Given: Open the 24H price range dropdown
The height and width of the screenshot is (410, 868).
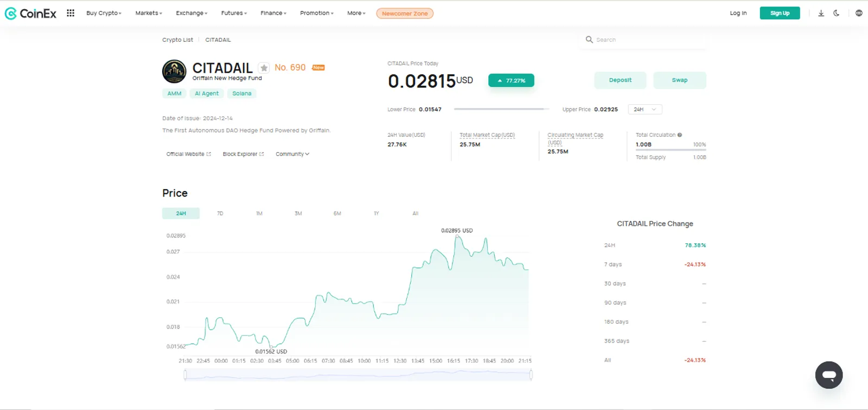Looking at the screenshot, I should click(x=645, y=109).
